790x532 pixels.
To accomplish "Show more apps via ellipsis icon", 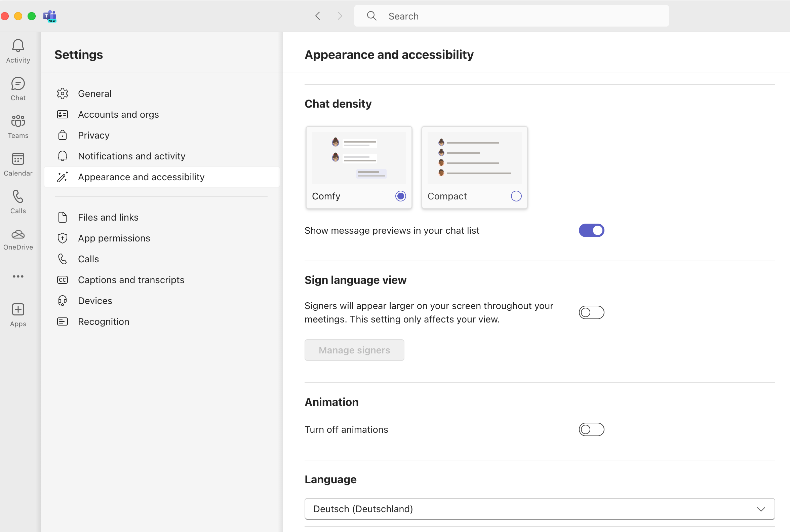I will tap(18, 276).
